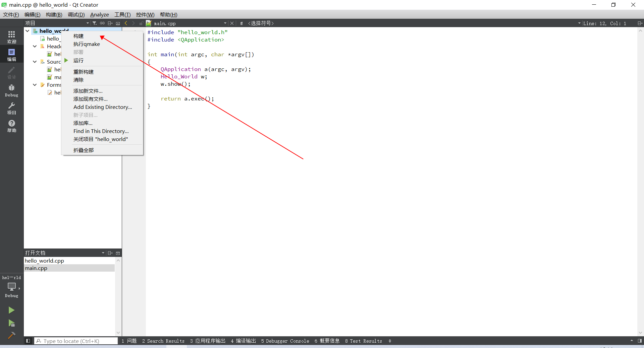Choose Find in This Directory... entry

pos(102,131)
